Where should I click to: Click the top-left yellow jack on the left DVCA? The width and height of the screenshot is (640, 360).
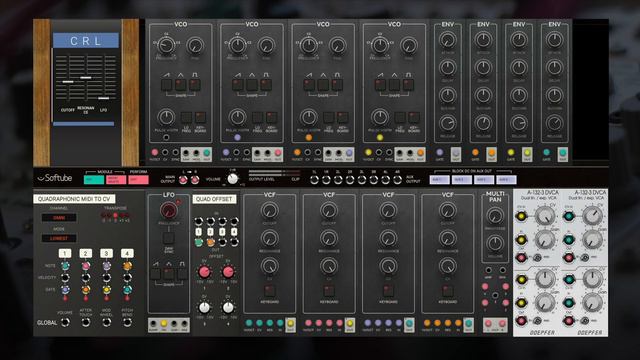point(522,216)
